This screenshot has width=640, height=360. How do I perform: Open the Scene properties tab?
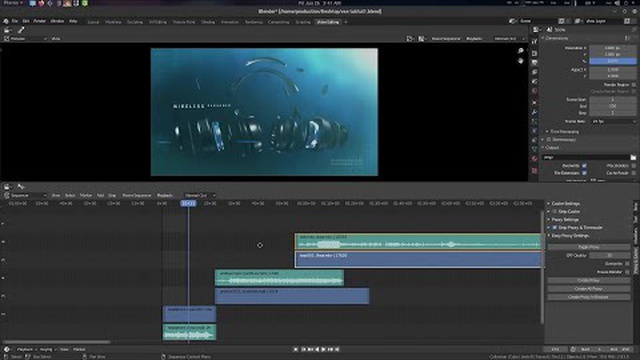(x=534, y=82)
